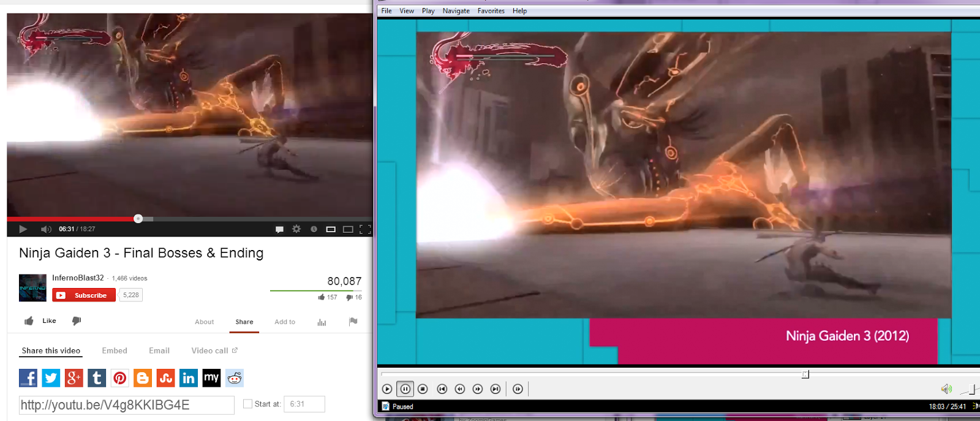The image size is (980, 421).
Task: Open the Add to tab
Action: click(x=285, y=322)
